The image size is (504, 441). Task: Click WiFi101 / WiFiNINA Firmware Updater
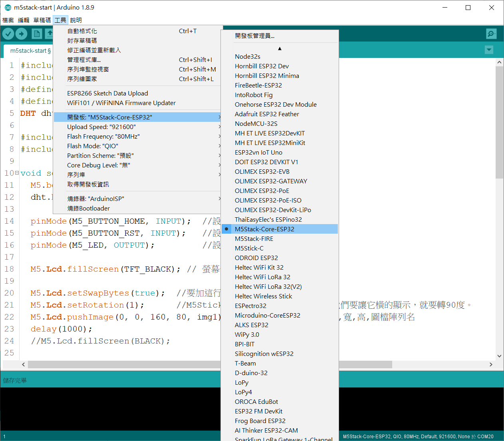pyautogui.click(x=137, y=103)
